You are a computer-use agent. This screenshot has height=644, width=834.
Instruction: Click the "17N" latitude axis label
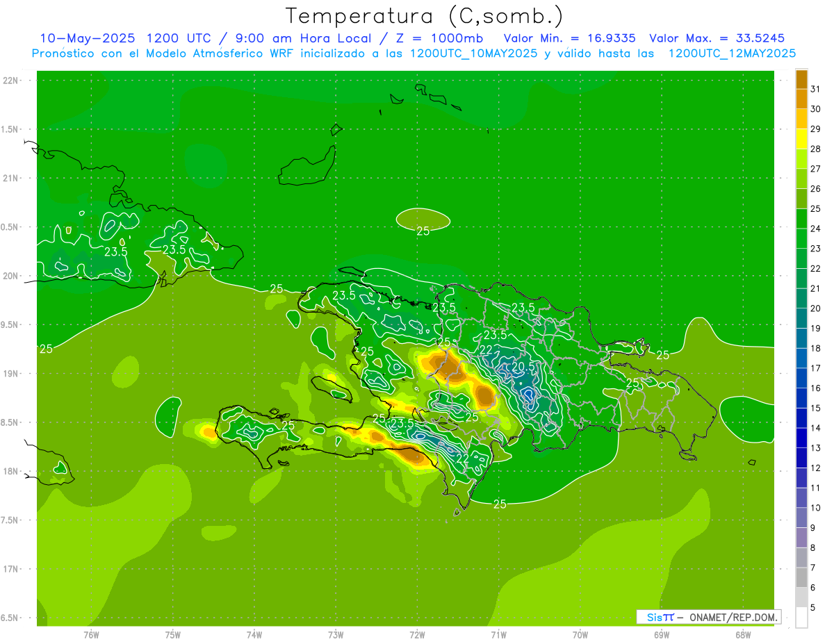[x=10, y=569]
